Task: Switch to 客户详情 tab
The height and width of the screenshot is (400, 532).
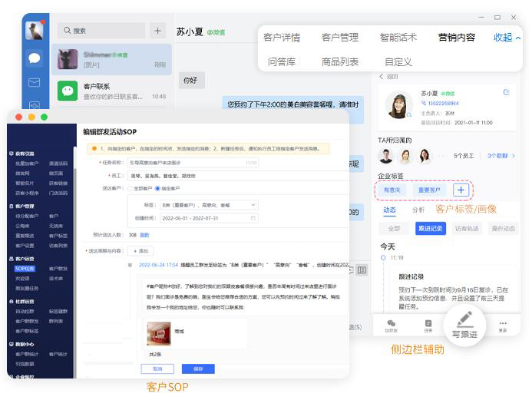Action: click(282, 38)
